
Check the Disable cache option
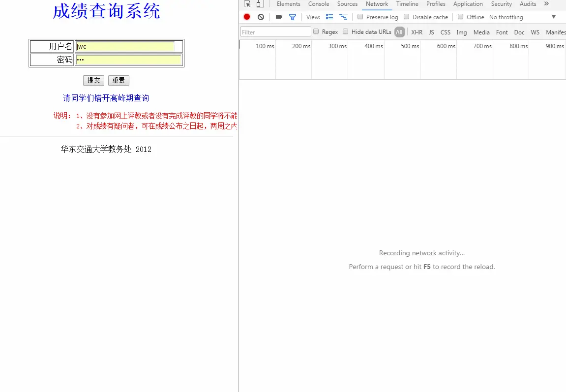406,16
